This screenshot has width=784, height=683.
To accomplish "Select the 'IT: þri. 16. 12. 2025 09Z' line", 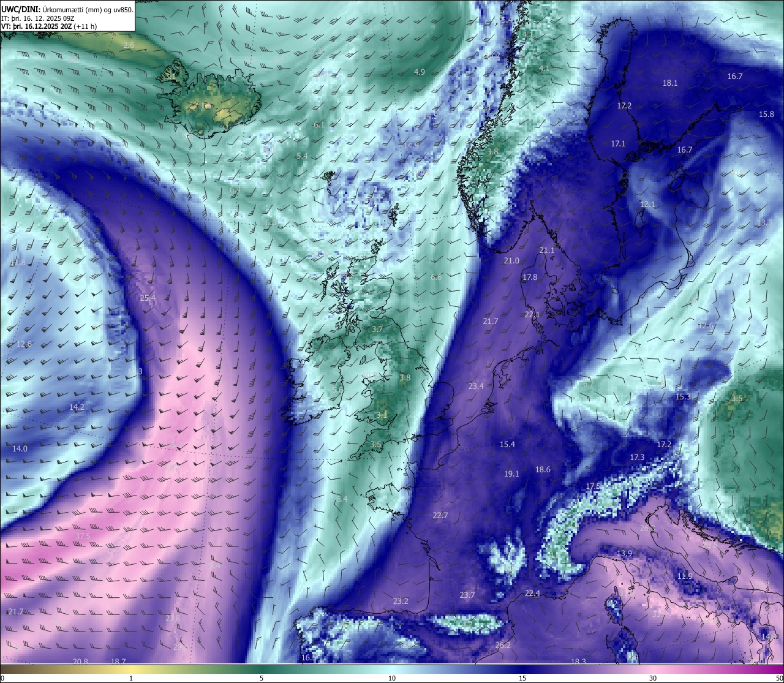I will click(x=37, y=18).
